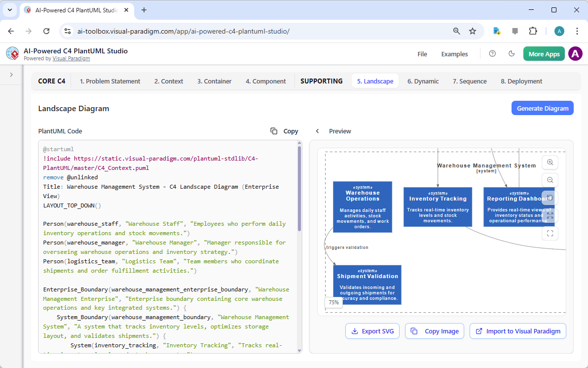Open the 3. Container tab
This screenshot has height=368, width=588.
[214, 81]
